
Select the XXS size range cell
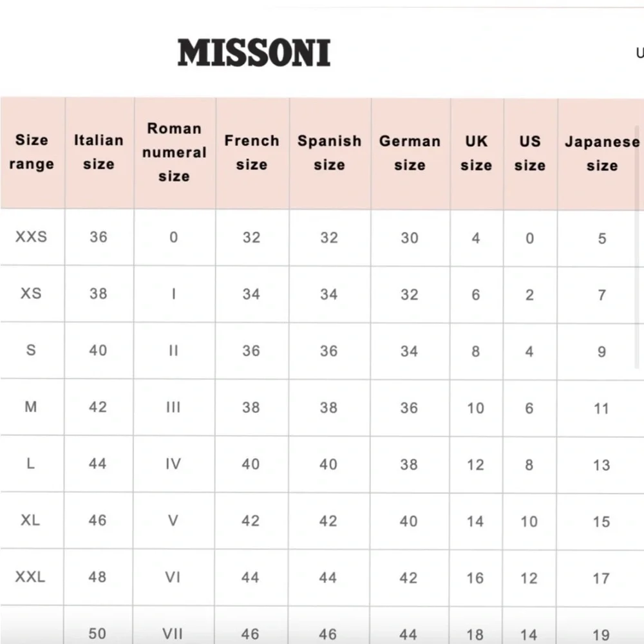32,236
